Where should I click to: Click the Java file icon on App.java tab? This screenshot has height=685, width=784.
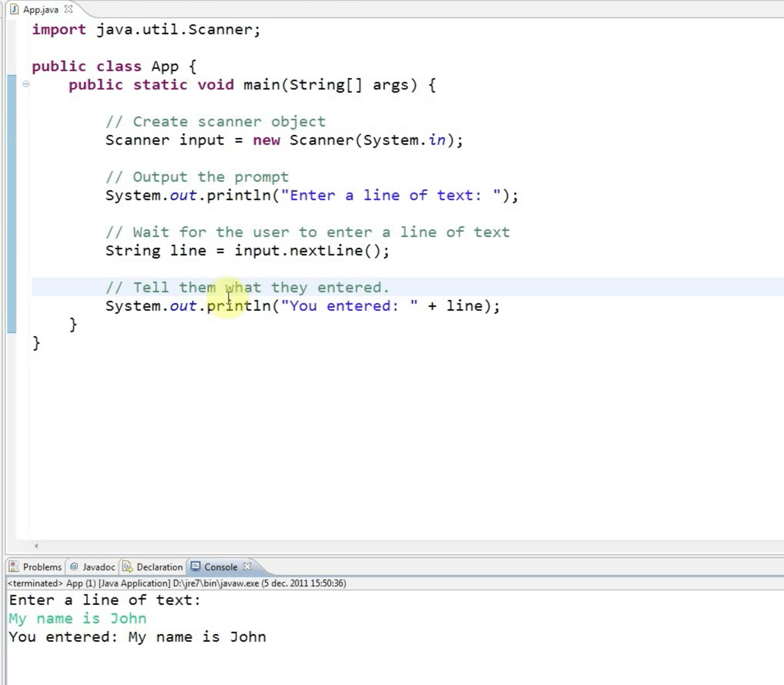14,9
